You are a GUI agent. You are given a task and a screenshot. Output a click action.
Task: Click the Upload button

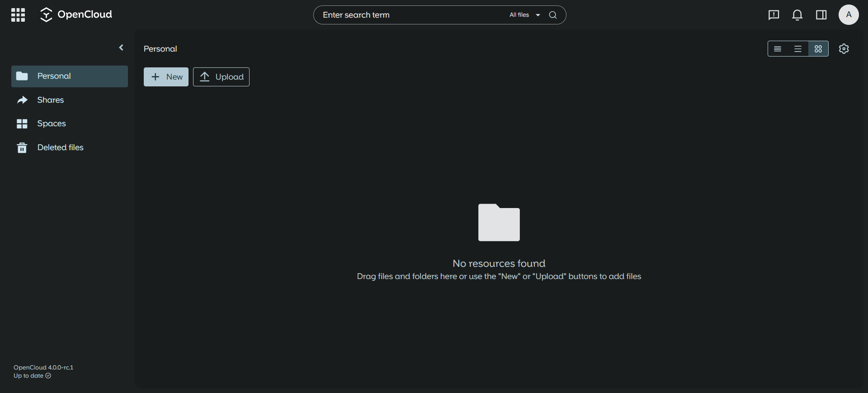(221, 77)
